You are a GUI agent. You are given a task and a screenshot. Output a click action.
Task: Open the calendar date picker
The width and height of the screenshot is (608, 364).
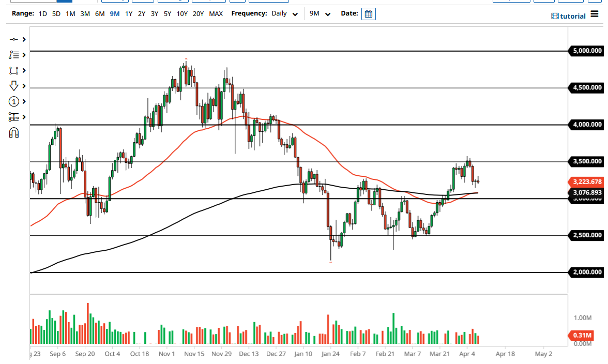(x=368, y=14)
